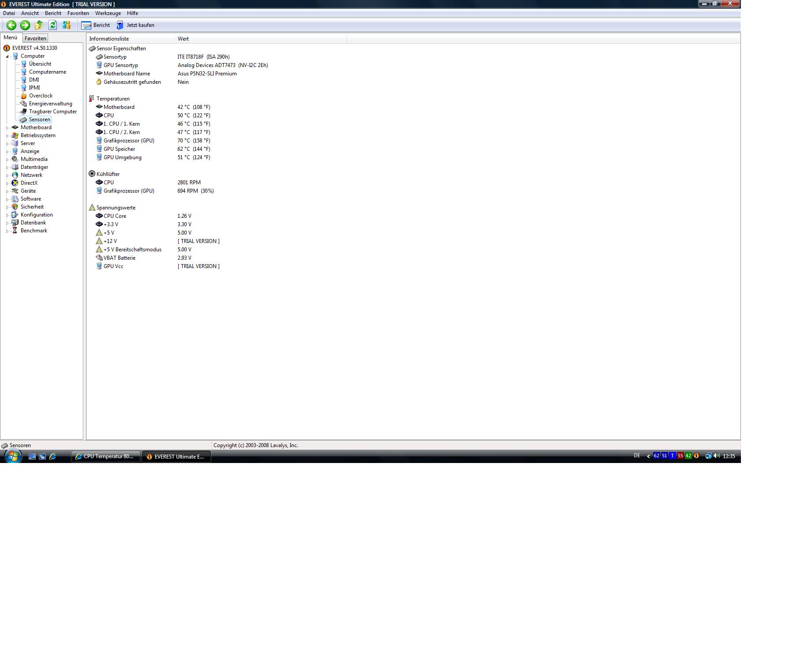Click the green Forward arrow icon
Viewport: 789px width, 672px height.
[x=25, y=25]
